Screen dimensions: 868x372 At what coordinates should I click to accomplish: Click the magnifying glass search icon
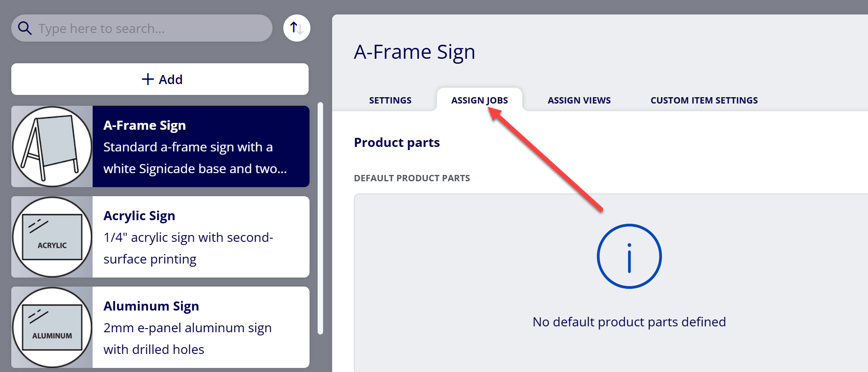coord(24,28)
